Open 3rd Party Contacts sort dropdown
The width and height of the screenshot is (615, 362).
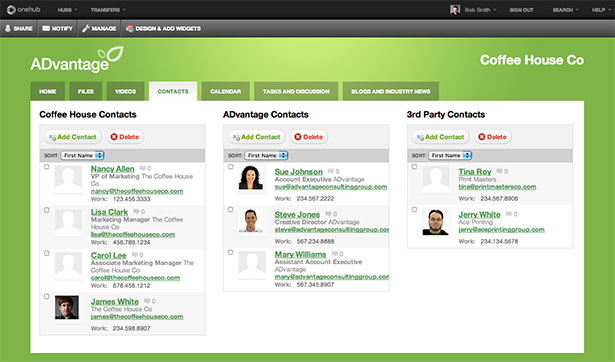[x=450, y=155]
